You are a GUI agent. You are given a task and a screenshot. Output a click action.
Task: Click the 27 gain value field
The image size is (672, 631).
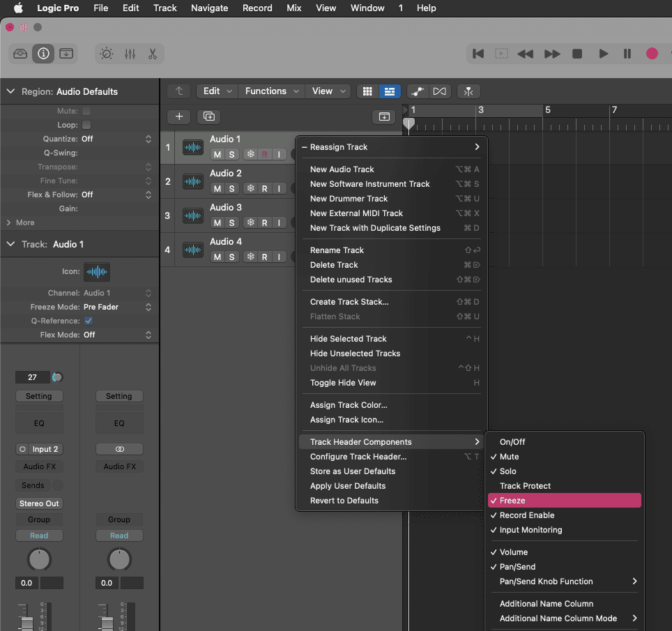pos(33,377)
